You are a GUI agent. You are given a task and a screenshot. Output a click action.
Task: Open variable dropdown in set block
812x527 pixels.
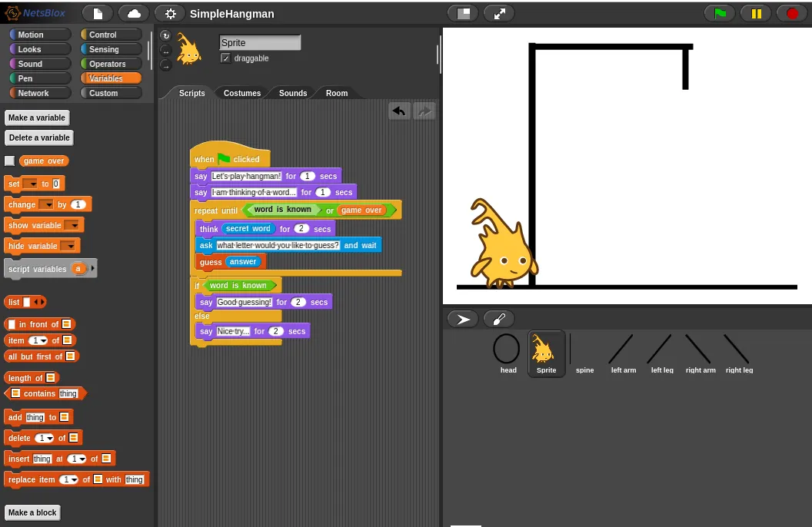(x=30, y=184)
